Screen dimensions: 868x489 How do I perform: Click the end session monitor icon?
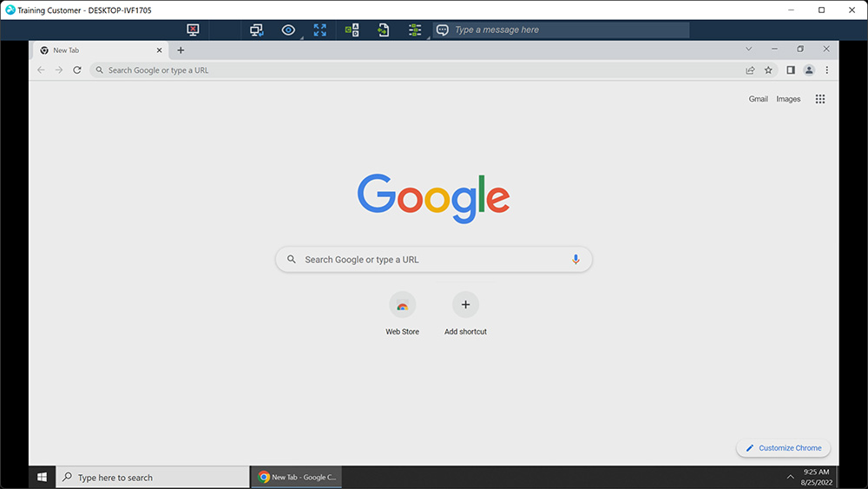193,30
